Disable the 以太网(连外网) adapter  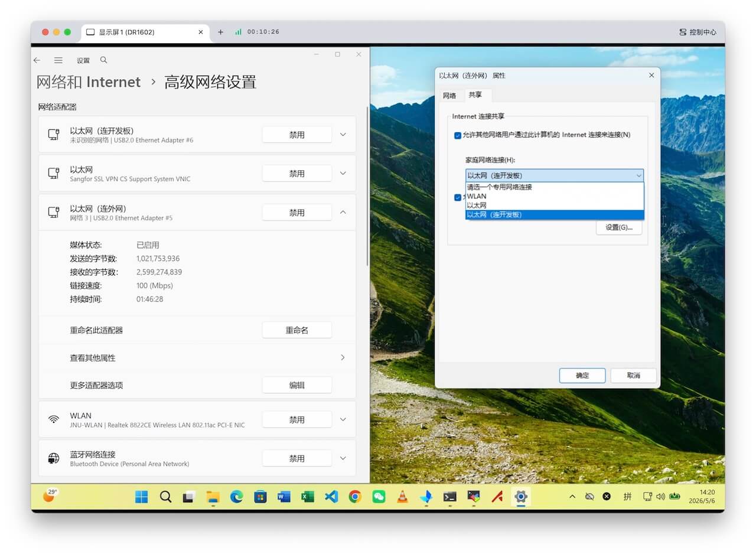297,213
